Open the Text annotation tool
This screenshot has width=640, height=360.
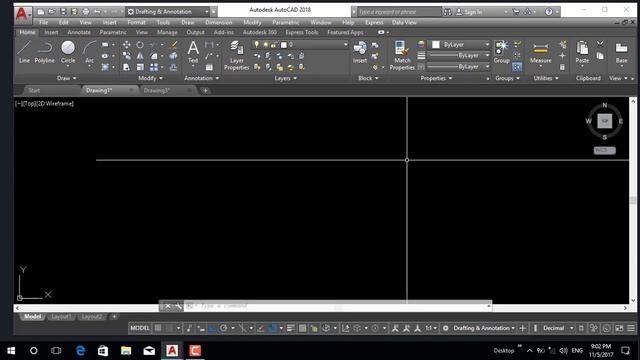pos(193,52)
